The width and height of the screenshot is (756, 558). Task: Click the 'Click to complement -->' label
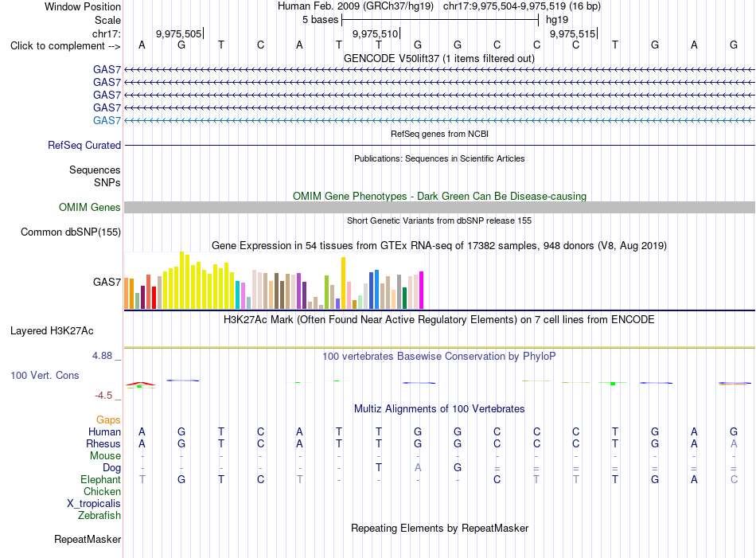[x=65, y=46]
